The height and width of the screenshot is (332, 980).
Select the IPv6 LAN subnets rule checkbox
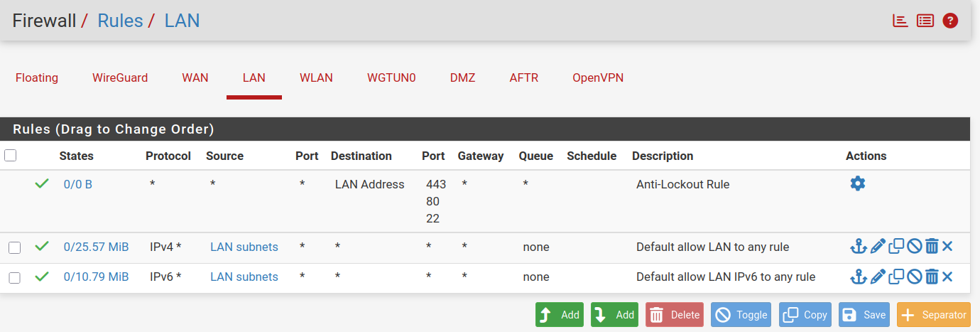14,277
